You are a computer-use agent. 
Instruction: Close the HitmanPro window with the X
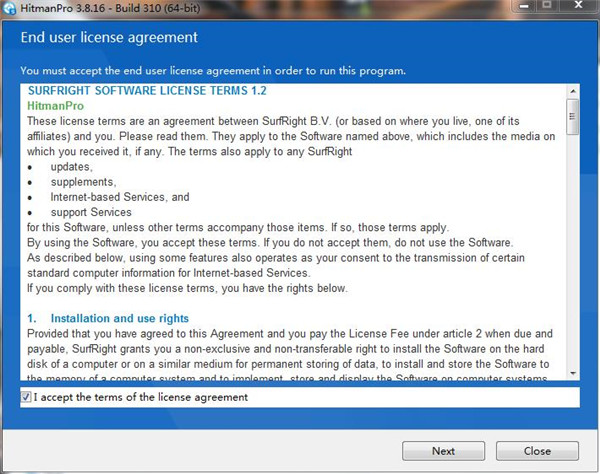[x=579, y=5]
